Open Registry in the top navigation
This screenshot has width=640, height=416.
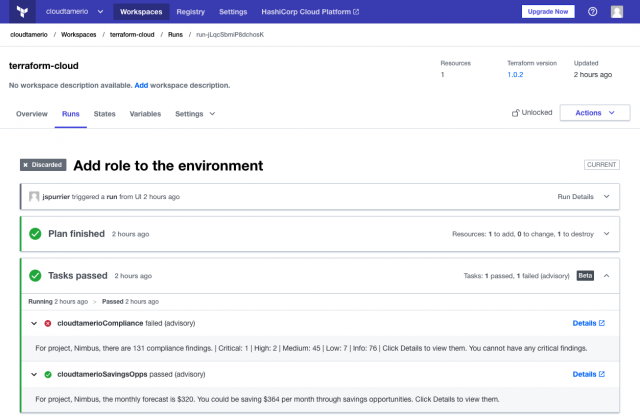click(190, 12)
